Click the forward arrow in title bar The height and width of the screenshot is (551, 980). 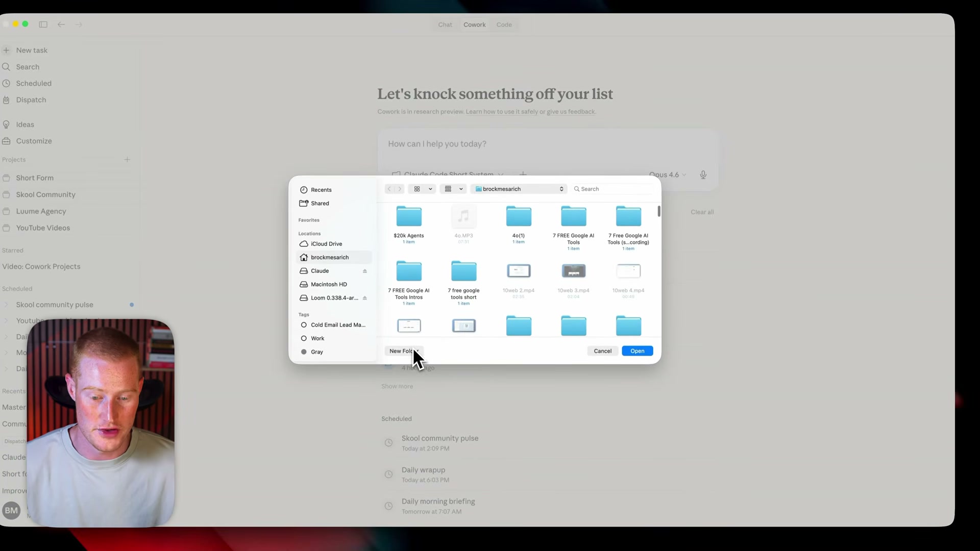(x=79, y=24)
